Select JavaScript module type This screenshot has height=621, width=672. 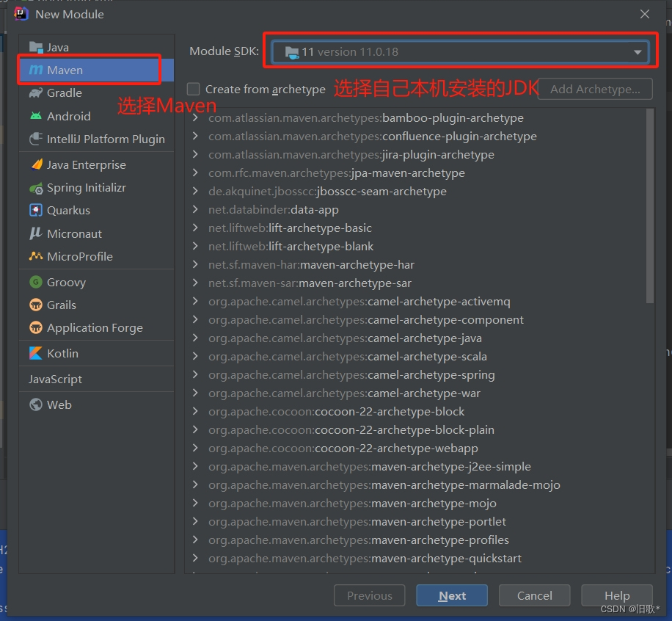[x=96, y=379]
